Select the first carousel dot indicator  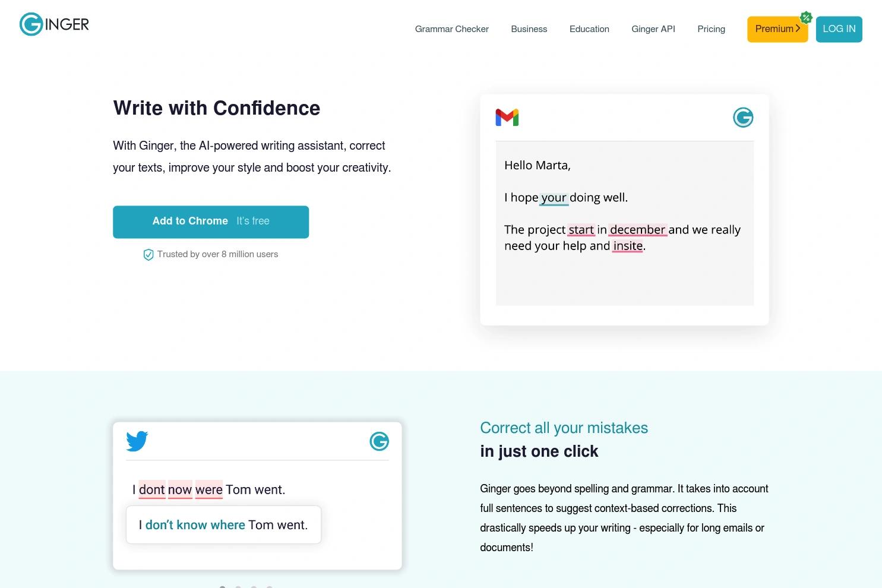coord(223,587)
